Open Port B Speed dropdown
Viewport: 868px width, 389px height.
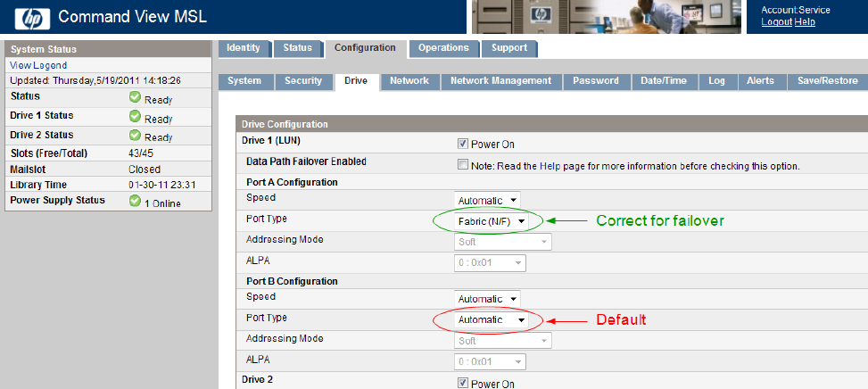[x=488, y=299]
